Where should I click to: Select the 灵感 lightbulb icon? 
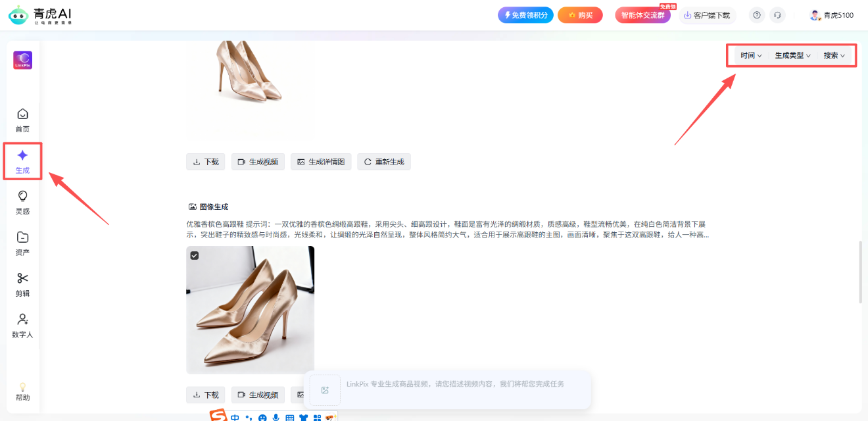[x=22, y=202]
